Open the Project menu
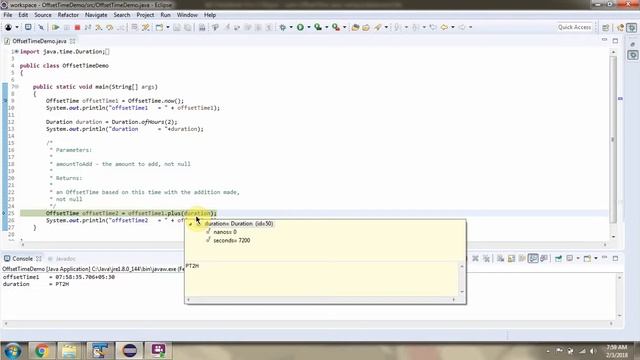640x360 pixels. tap(145, 15)
